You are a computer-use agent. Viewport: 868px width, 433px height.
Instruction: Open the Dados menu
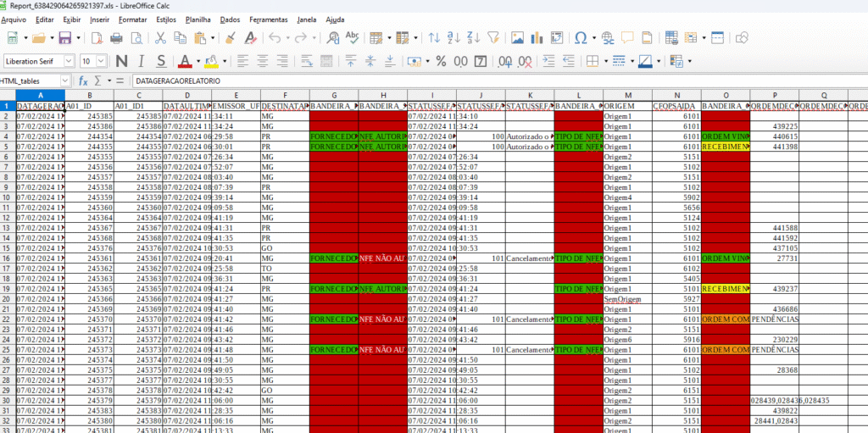coord(229,19)
